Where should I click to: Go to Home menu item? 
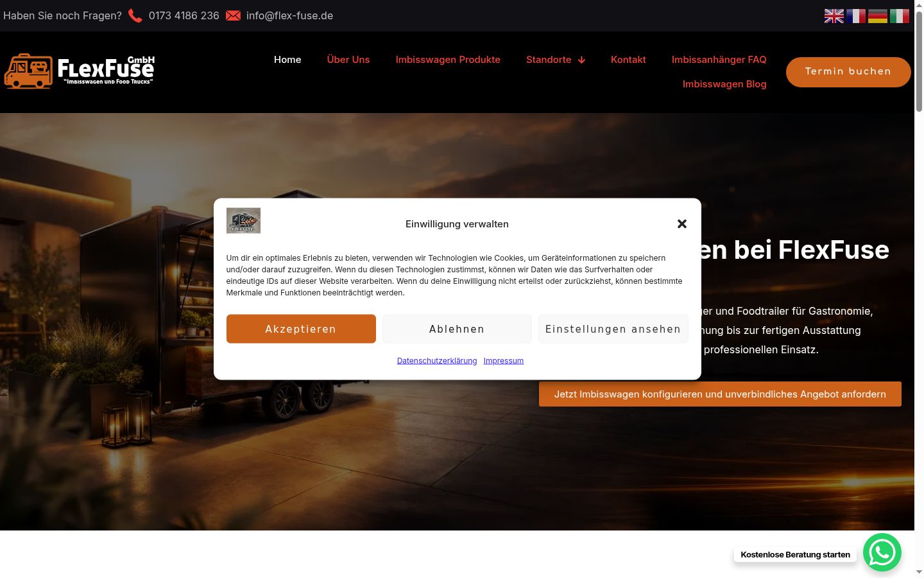point(287,60)
